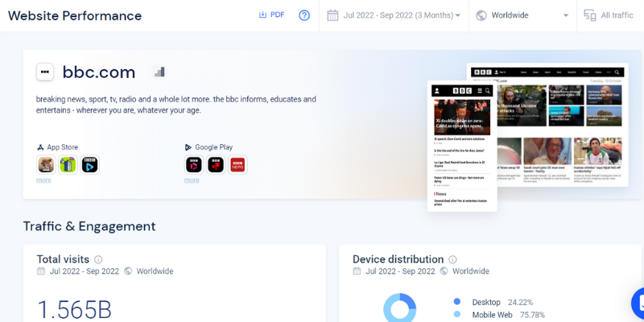
Task: Open the red BBC News Google Play icon
Action: point(237,165)
